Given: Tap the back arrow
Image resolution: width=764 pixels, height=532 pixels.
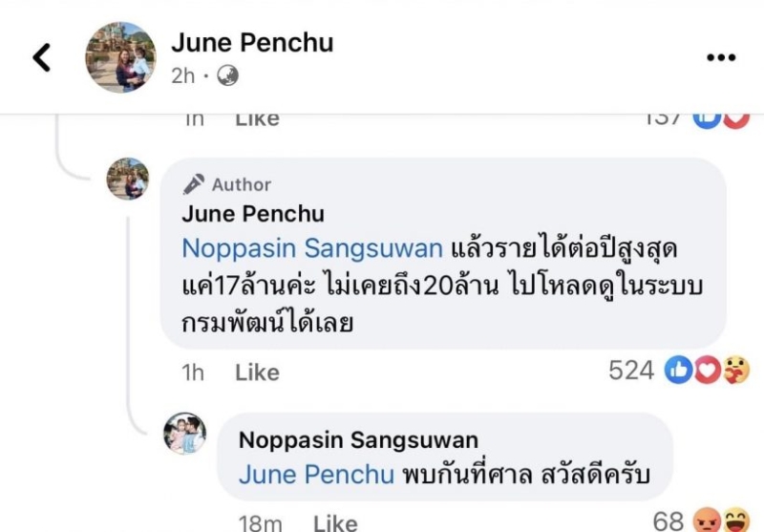Looking at the screenshot, I should point(41,57).
